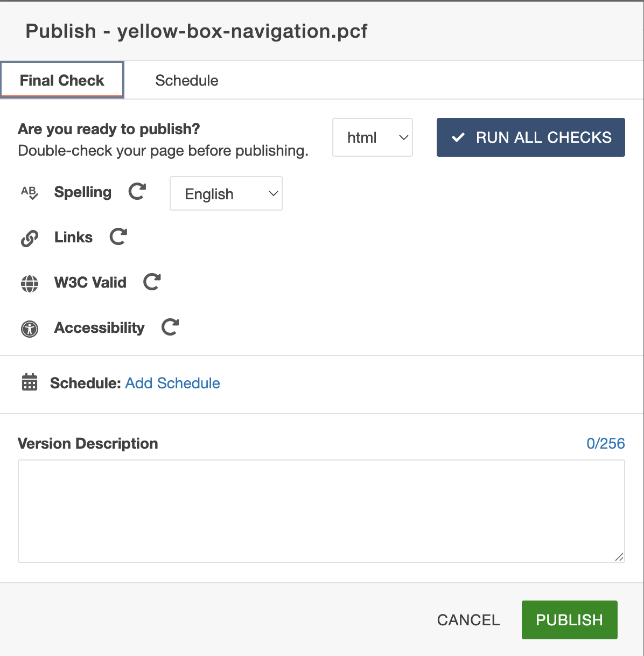Click the green Publish button
The height and width of the screenshot is (656, 644).
tap(570, 620)
